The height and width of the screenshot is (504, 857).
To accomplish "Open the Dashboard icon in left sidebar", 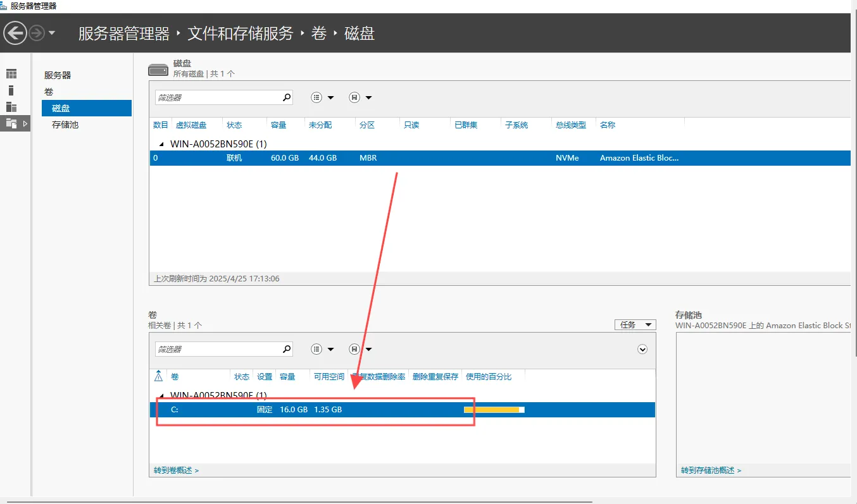I will click(x=11, y=74).
